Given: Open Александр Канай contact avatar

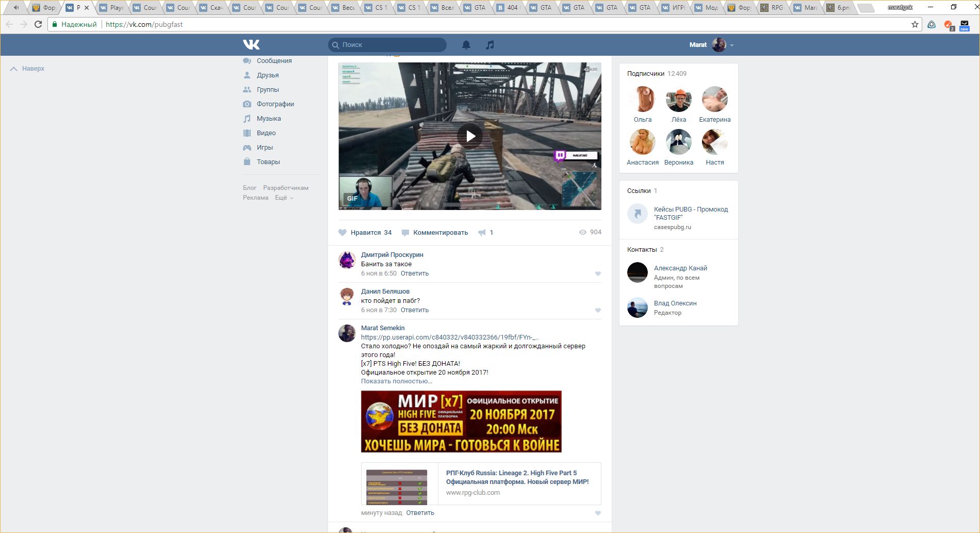Looking at the screenshot, I should coord(638,272).
